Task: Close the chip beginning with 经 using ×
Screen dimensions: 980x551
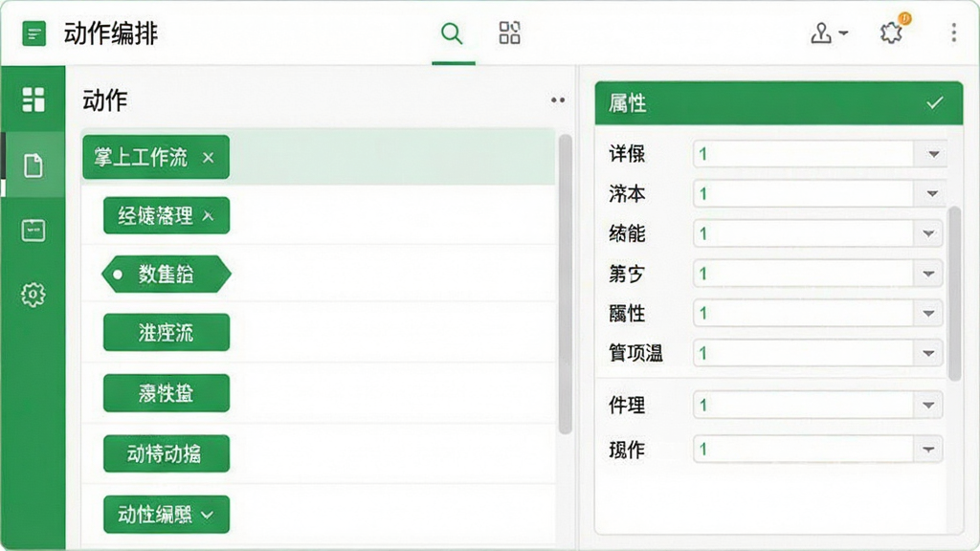Action: pos(208,216)
